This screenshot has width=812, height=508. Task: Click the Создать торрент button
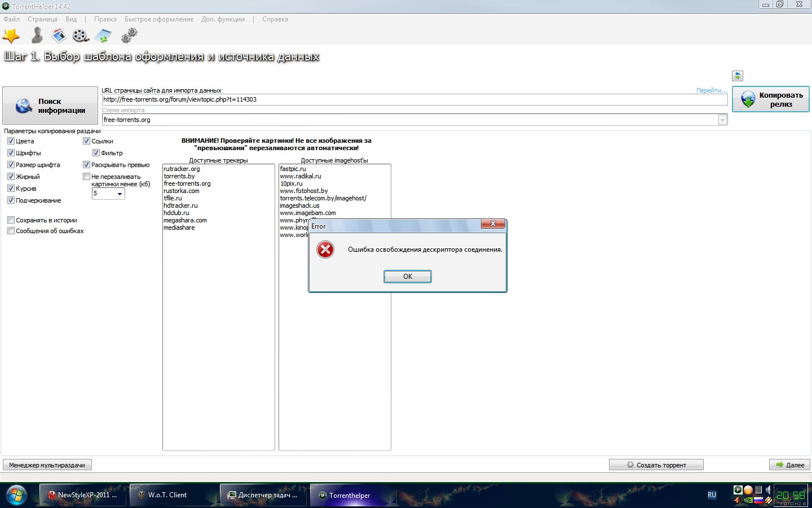656,465
